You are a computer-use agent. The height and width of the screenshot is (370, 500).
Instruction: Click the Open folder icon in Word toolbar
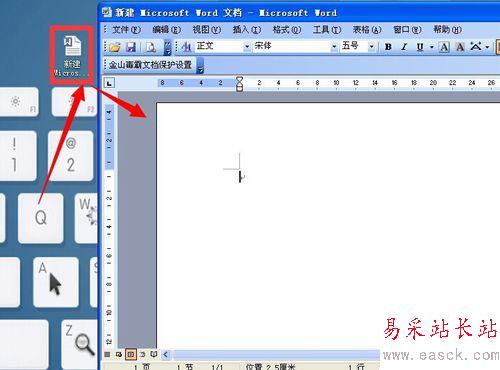115,47
